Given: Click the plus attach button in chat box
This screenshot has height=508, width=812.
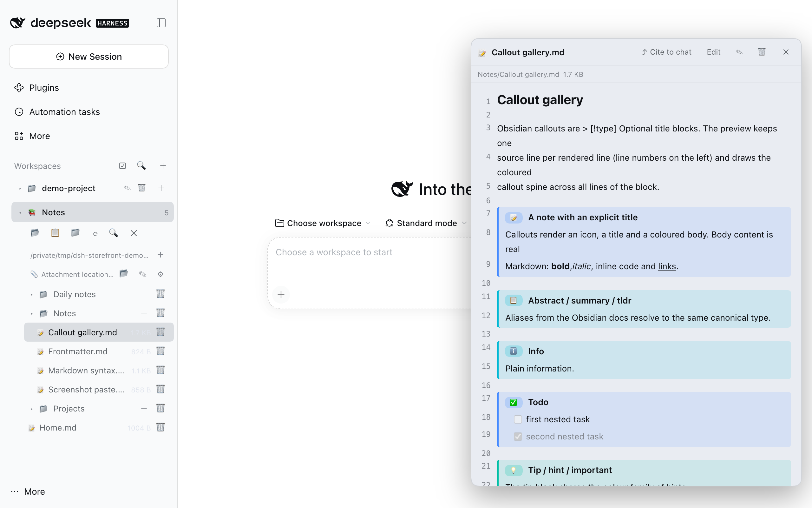Looking at the screenshot, I should (x=281, y=295).
